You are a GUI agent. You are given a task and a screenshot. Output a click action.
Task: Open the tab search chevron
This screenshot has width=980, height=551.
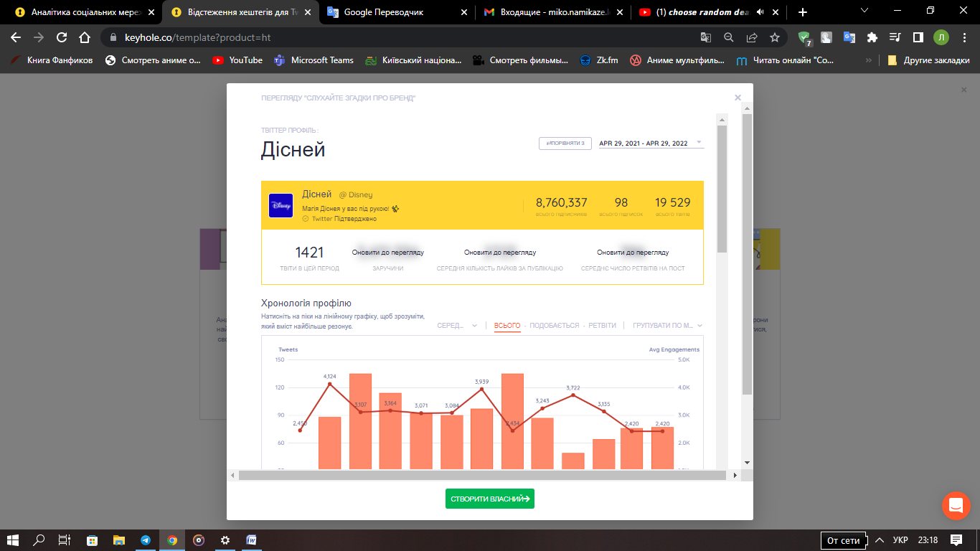pos(864,10)
